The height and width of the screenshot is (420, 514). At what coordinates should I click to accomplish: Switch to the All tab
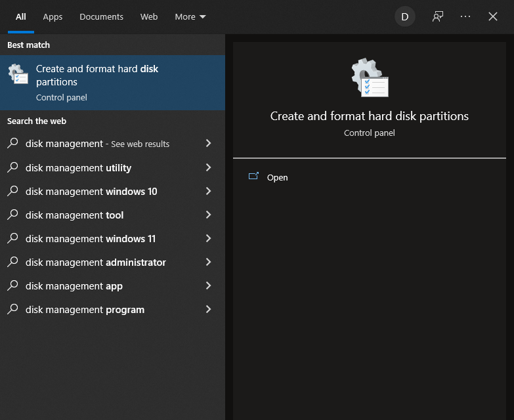click(20, 16)
